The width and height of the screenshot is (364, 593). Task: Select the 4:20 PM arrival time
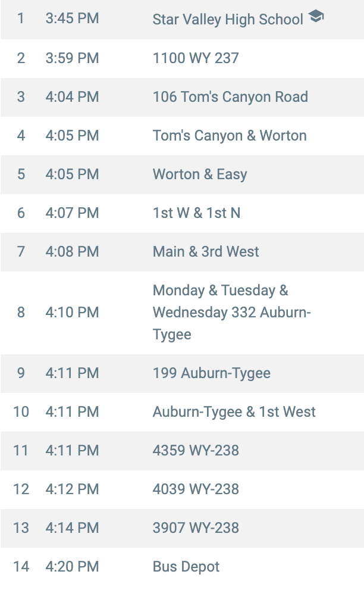click(72, 567)
